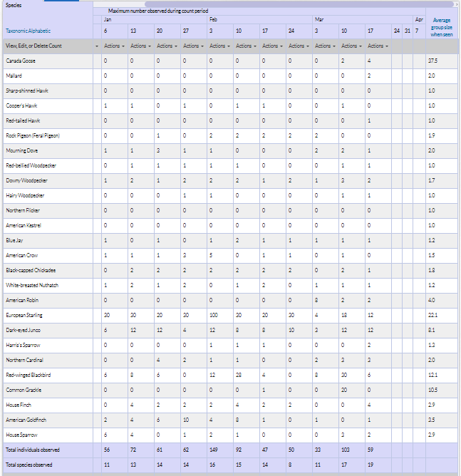Viewport: 461px width, 476px height.
Task: Open the Actions dropdown for Mar 10
Action: 351,46
